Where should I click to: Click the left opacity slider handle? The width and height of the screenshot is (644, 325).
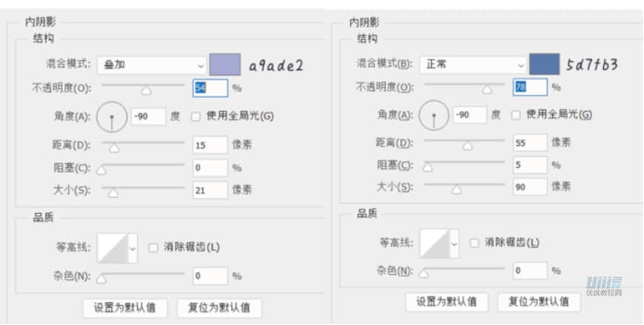tap(146, 90)
